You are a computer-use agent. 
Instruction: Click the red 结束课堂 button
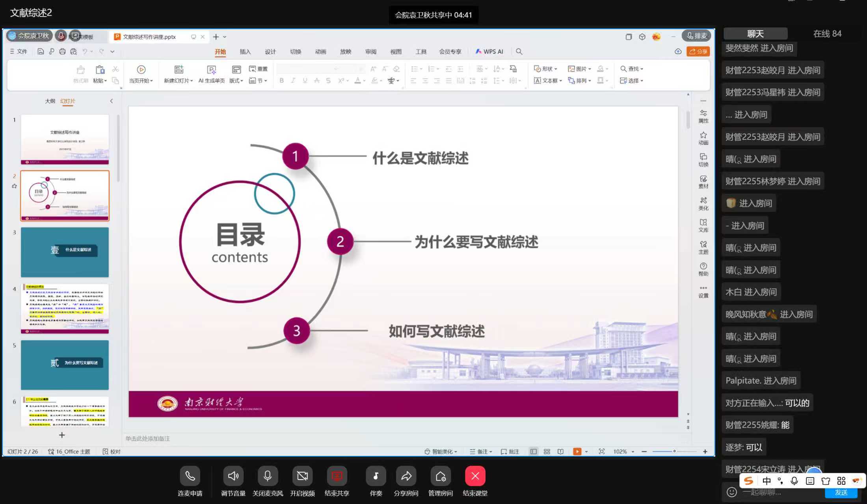click(475, 476)
